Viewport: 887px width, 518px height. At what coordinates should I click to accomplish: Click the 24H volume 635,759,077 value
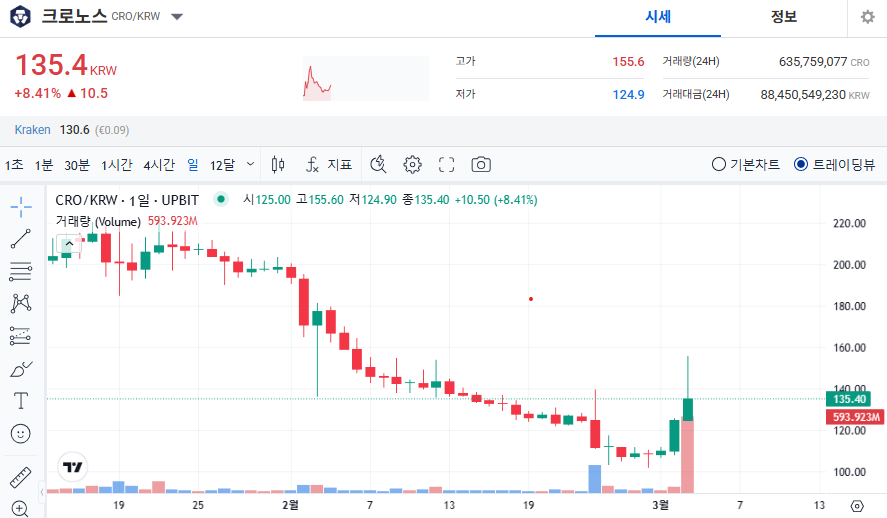tap(813, 62)
